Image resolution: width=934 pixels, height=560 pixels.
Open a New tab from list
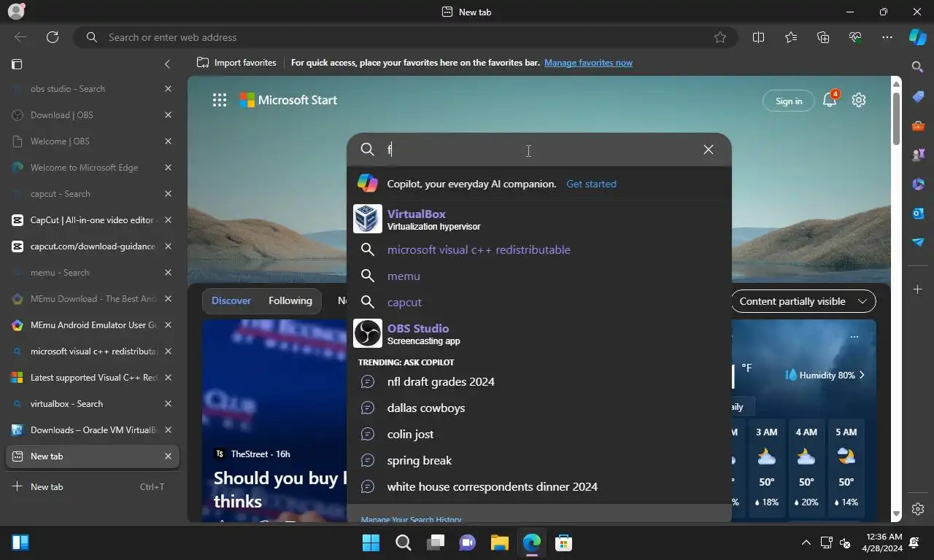93,487
